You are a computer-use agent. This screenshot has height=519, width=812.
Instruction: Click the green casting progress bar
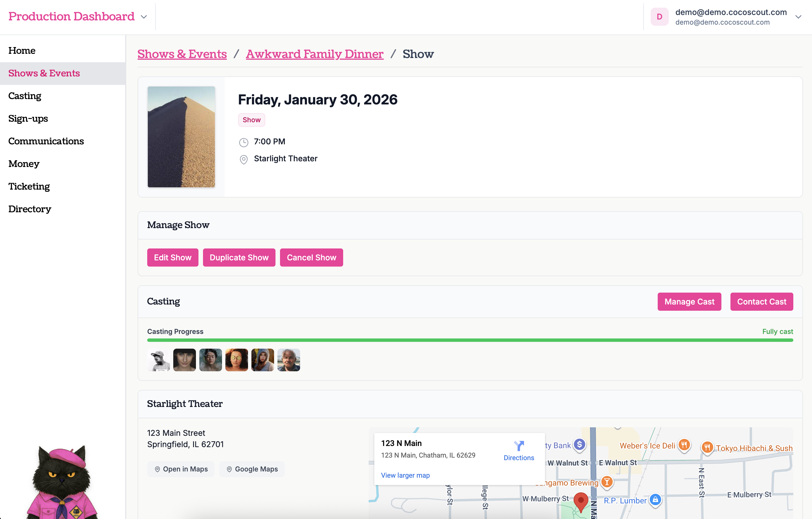tap(470, 340)
